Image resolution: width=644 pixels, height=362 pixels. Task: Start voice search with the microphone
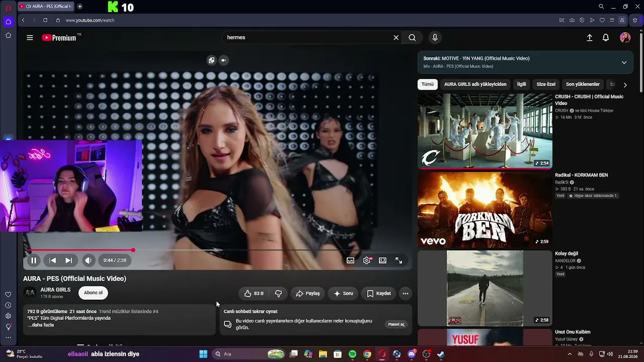point(435,38)
